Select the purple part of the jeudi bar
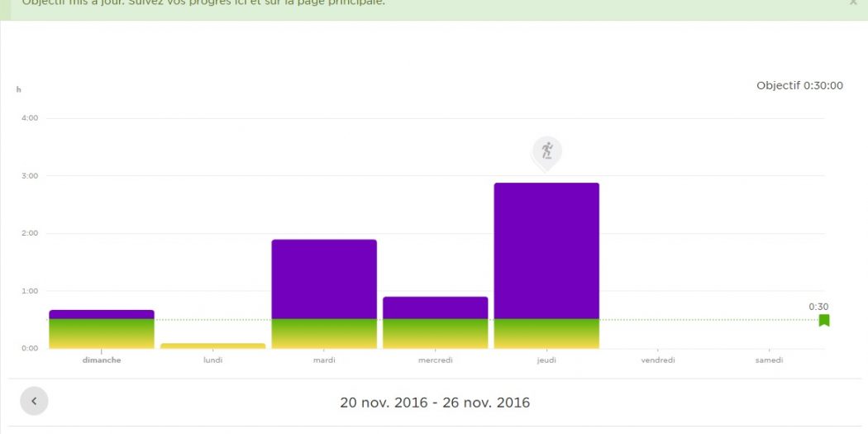The image size is (868, 434). tap(546, 250)
